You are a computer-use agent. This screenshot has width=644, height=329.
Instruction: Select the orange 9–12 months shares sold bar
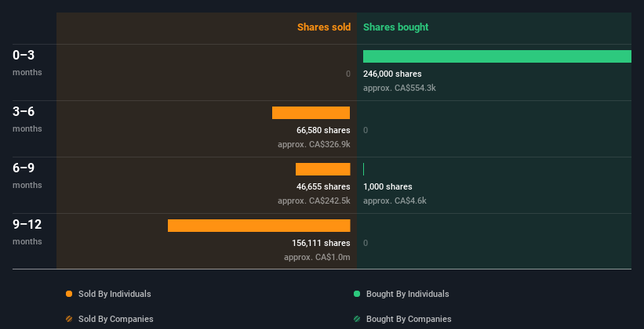click(x=259, y=226)
